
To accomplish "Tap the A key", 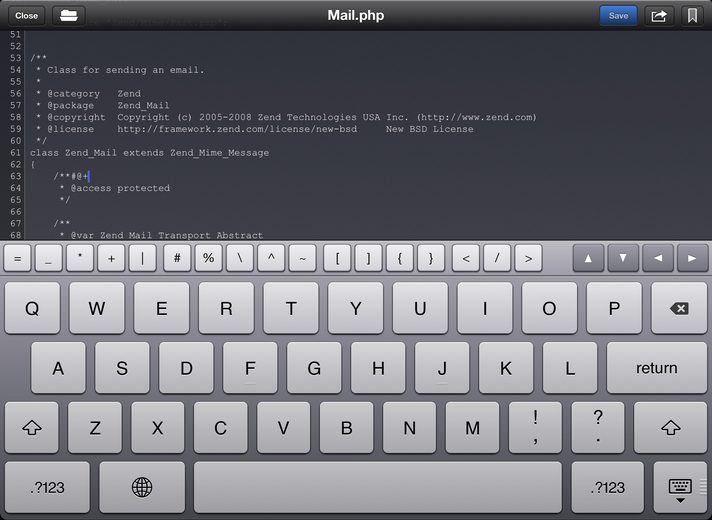I will tap(58, 367).
